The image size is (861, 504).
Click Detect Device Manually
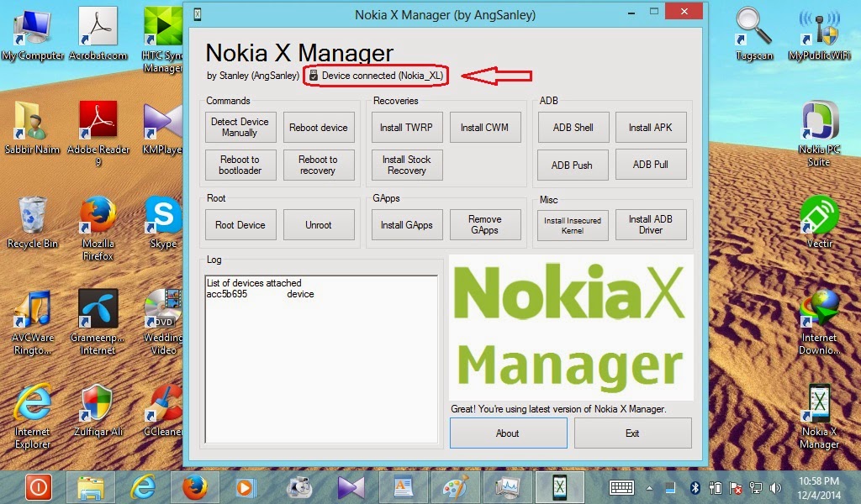240,127
